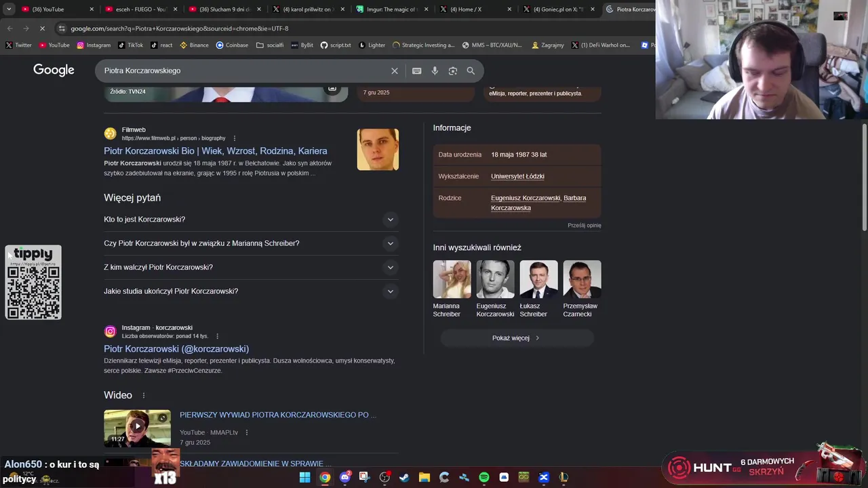Image resolution: width=868 pixels, height=488 pixels.
Task: Open the Windows Start menu
Action: click(304, 477)
